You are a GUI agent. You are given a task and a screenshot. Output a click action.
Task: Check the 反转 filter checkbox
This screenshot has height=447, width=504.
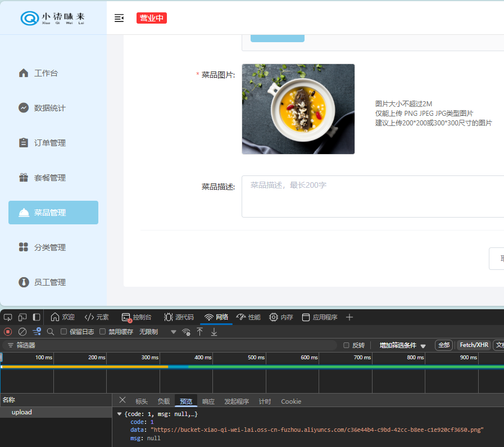(346, 345)
